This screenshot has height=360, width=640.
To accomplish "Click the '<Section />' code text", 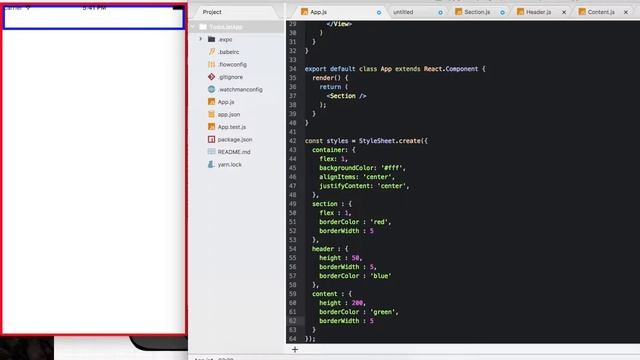I will pyautogui.click(x=346, y=96).
